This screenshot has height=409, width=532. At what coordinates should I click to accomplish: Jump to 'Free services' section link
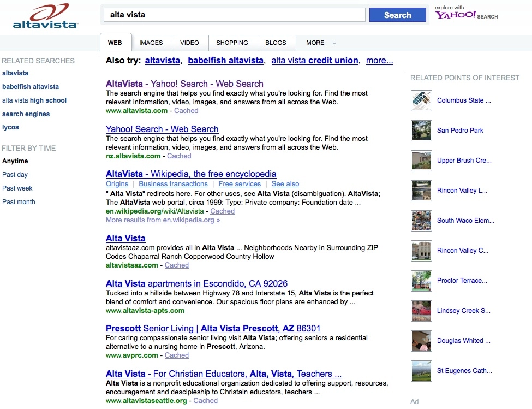click(240, 183)
